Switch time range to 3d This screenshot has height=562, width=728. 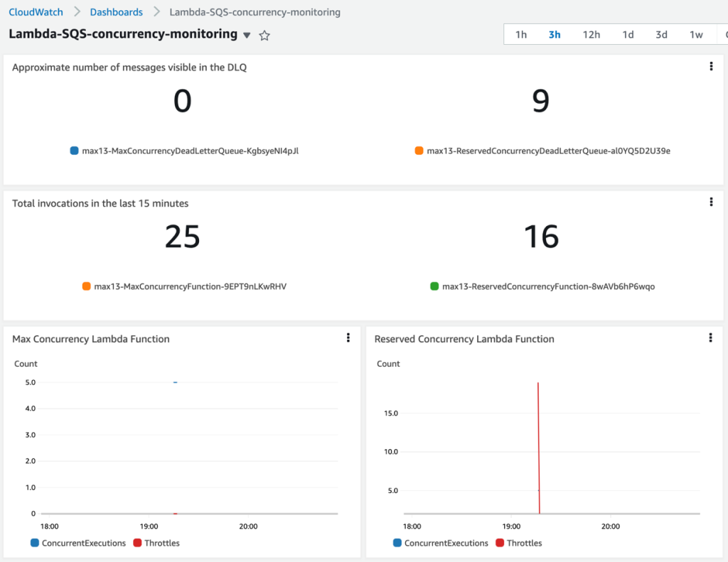click(661, 33)
